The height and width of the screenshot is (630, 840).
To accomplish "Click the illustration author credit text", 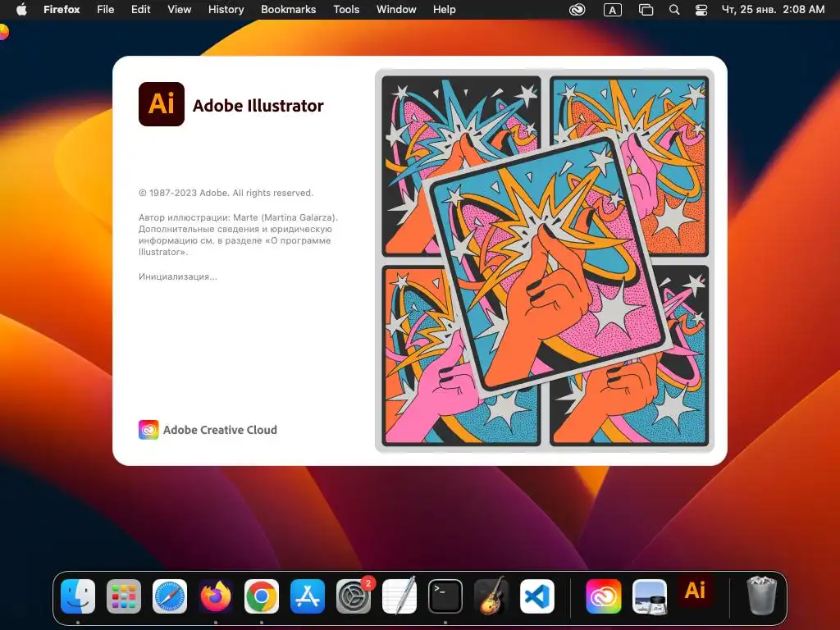I will (x=238, y=235).
